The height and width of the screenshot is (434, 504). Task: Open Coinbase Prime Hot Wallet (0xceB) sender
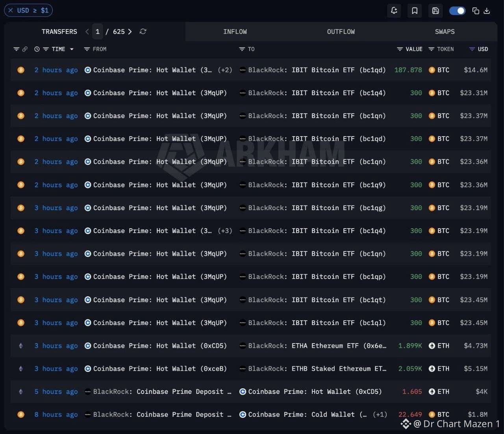pyautogui.click(x=160, y=369)
